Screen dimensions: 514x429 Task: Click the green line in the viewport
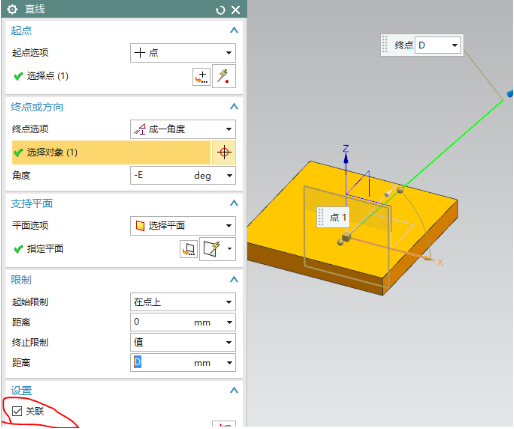click(x=453, y=144)
